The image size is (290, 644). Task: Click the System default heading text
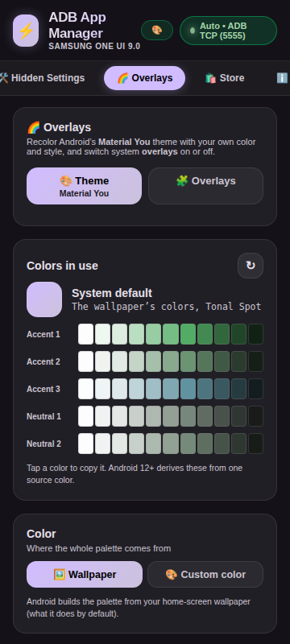[x=112, y=293]
